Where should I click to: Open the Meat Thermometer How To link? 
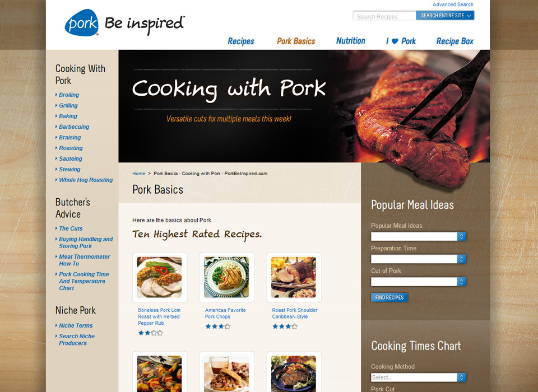pyautogui.click(x=85, y=260)
